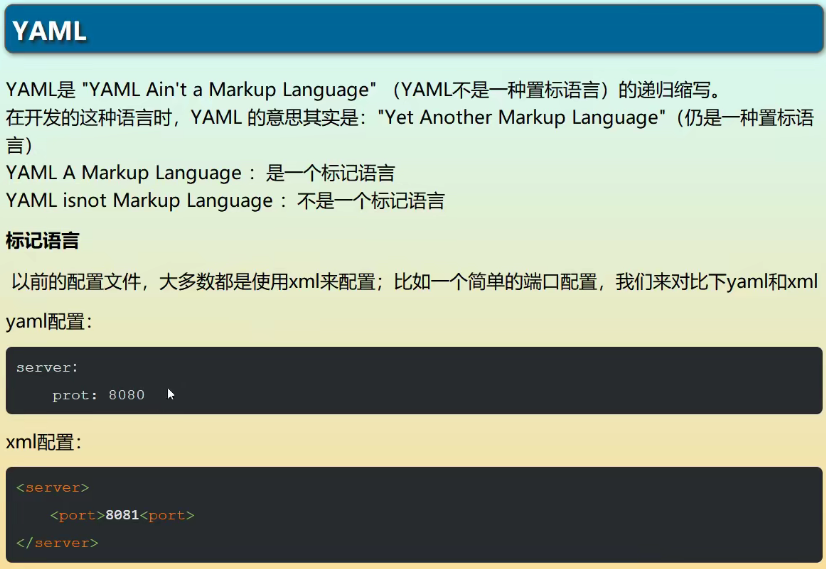The image size is (826, 569).
Task: Click the YAML header title
Action: pos(50,31)
